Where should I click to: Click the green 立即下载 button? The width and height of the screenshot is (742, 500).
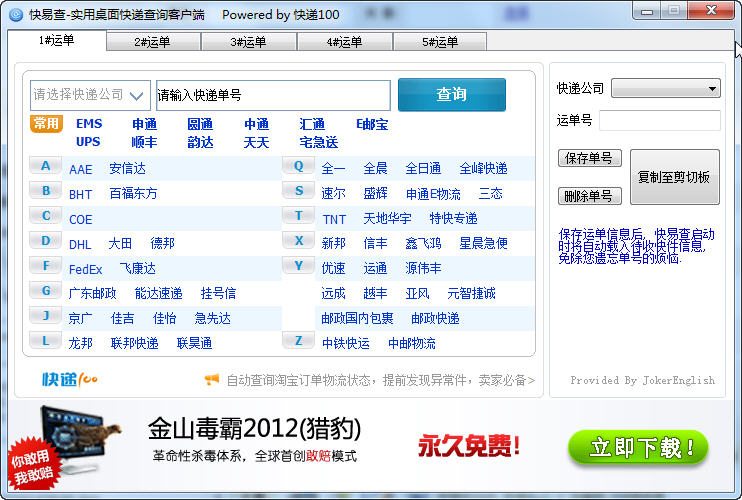638,447
